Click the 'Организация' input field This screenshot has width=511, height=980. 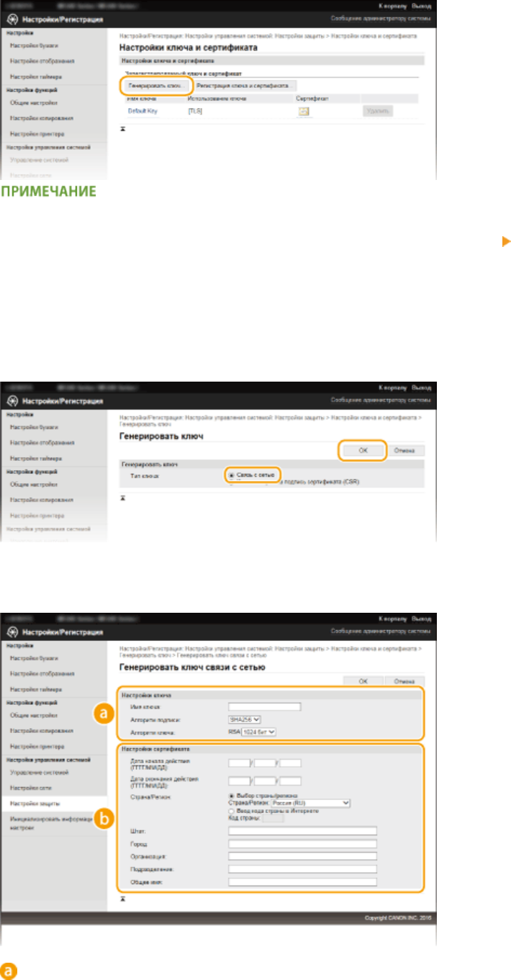[303, 856]
